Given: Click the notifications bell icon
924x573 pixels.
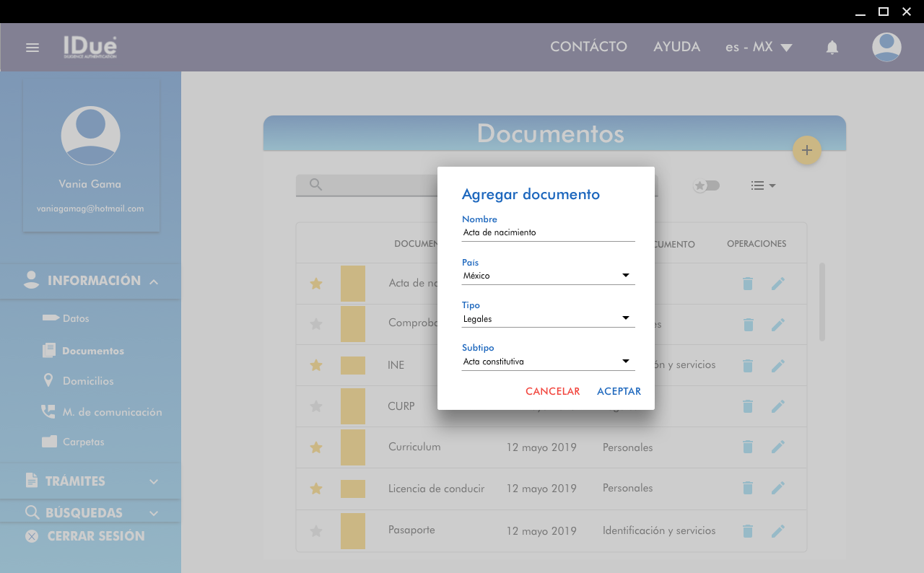Looking at the screenshot, I should 832,48.
